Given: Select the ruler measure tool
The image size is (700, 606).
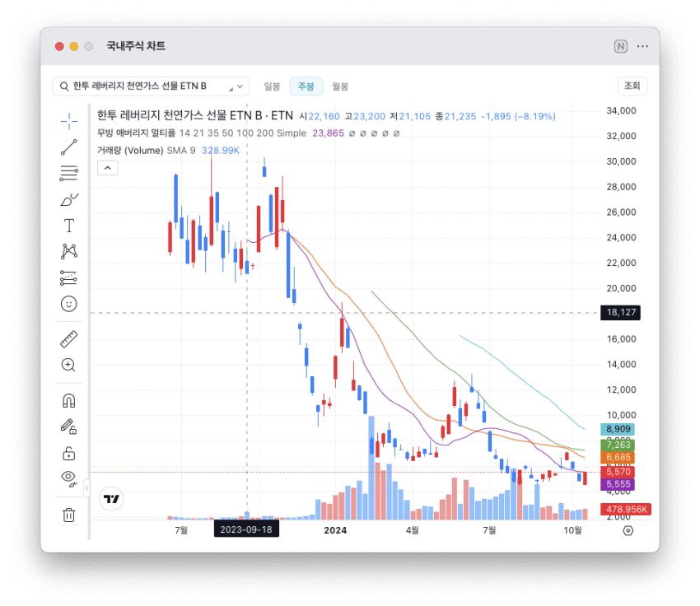Looking at the screenshot, I should click(68, 339).
